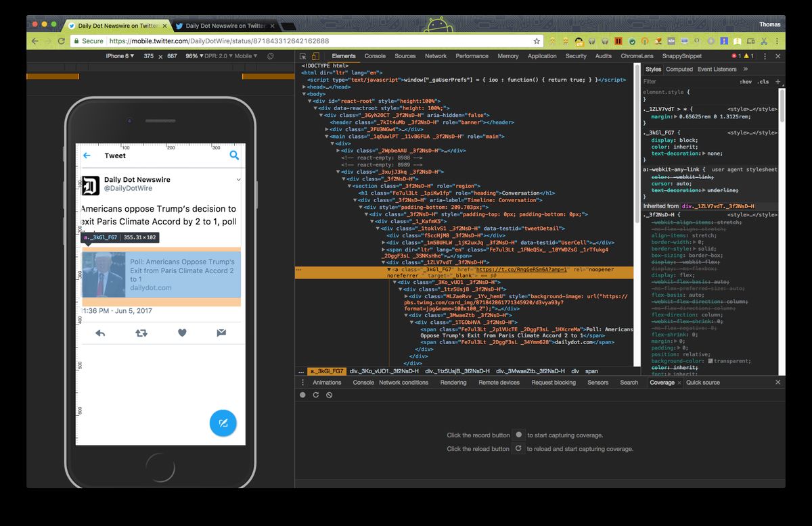Bookmark page with star icon
Image resolution: width=812 pixels, height=526 pixels.
point(537,41)
